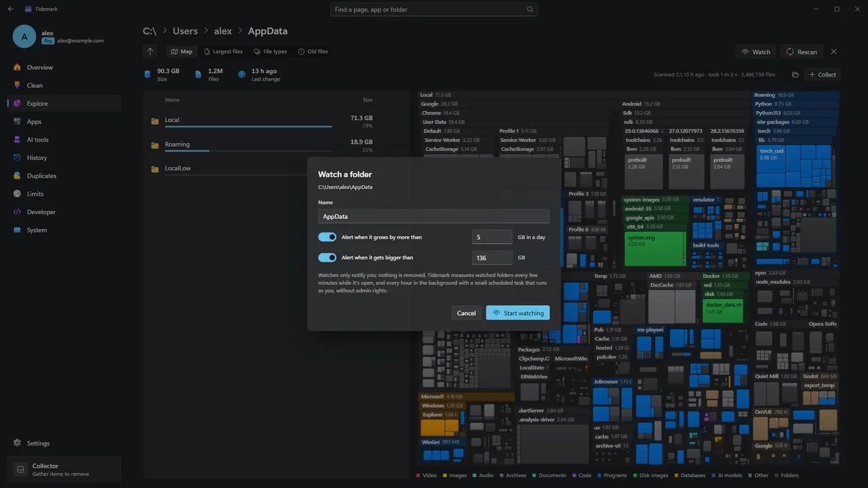
Task: Click the Watch button in the toolbar
Action: click(x=755, y=52)
